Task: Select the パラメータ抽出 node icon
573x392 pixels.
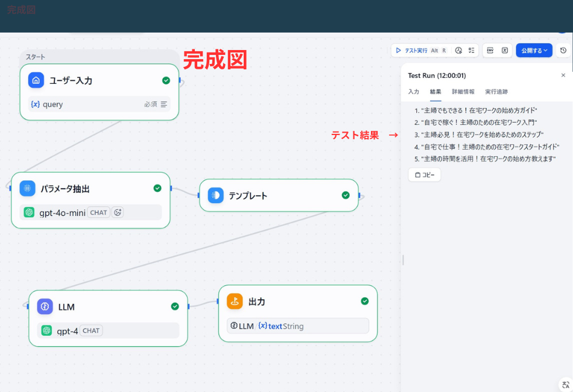Action: click(27, 188)
